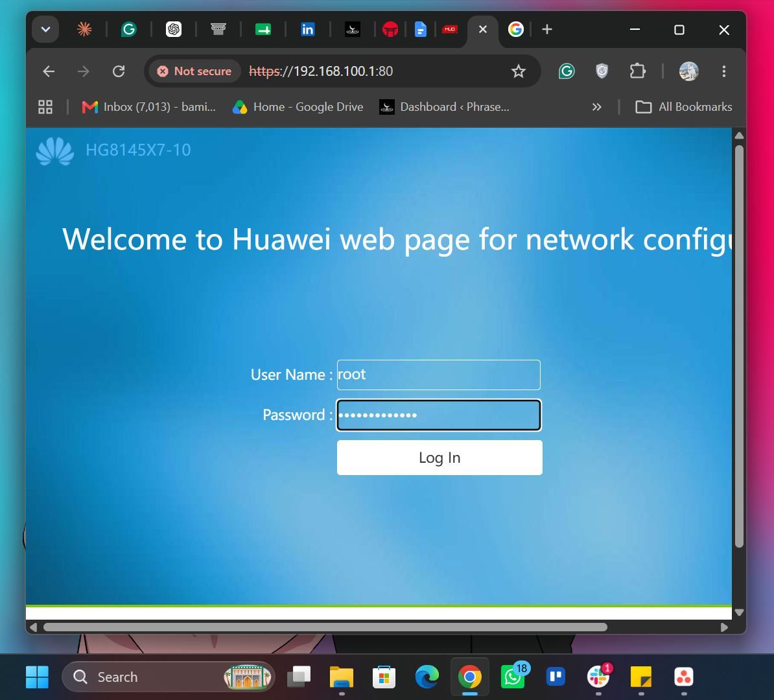Screen dimensions: 774x700
Task: Focus the User Name field
Action: [x=439, y=375]
